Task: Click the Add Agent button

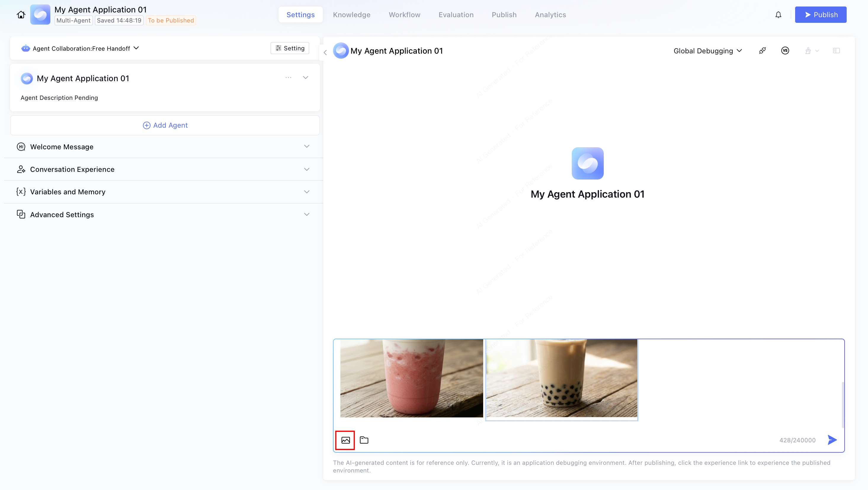Action: coord(165,125)
